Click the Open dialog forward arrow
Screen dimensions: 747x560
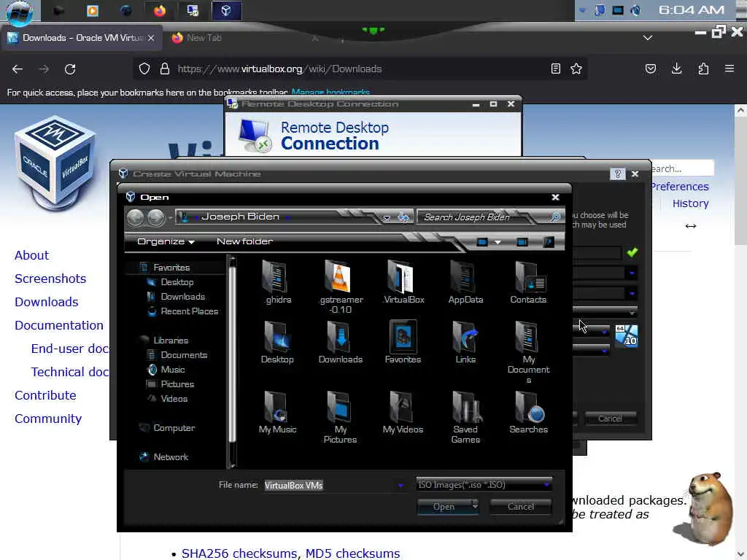156,217
